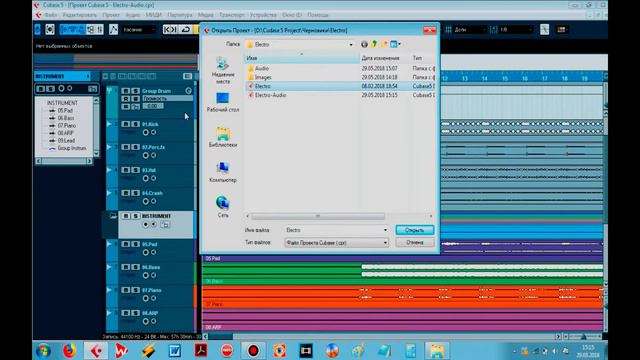This screenshot has height=360, width=640.
Task: Click horizontal scrollbar in file list
Action: click(318, 216)
